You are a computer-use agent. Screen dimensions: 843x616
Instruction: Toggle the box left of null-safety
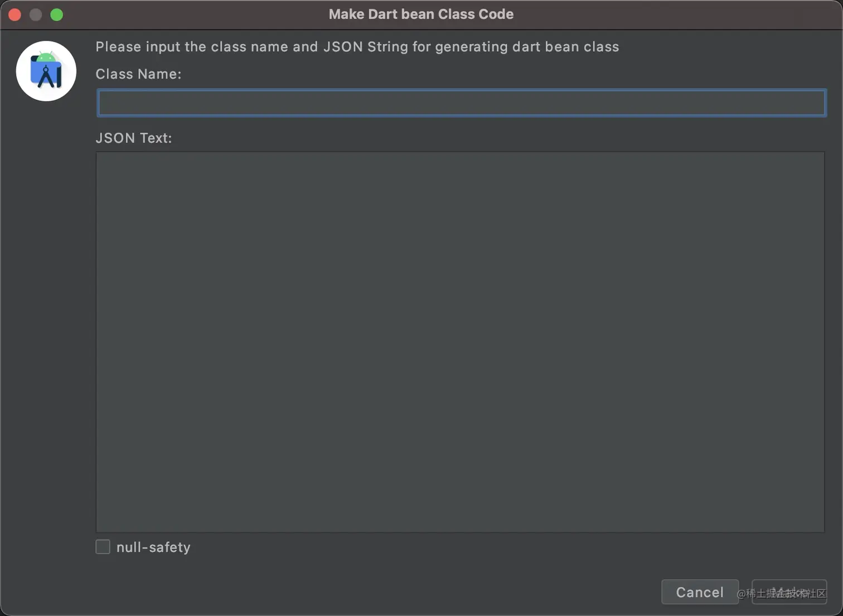pos(103,547)
